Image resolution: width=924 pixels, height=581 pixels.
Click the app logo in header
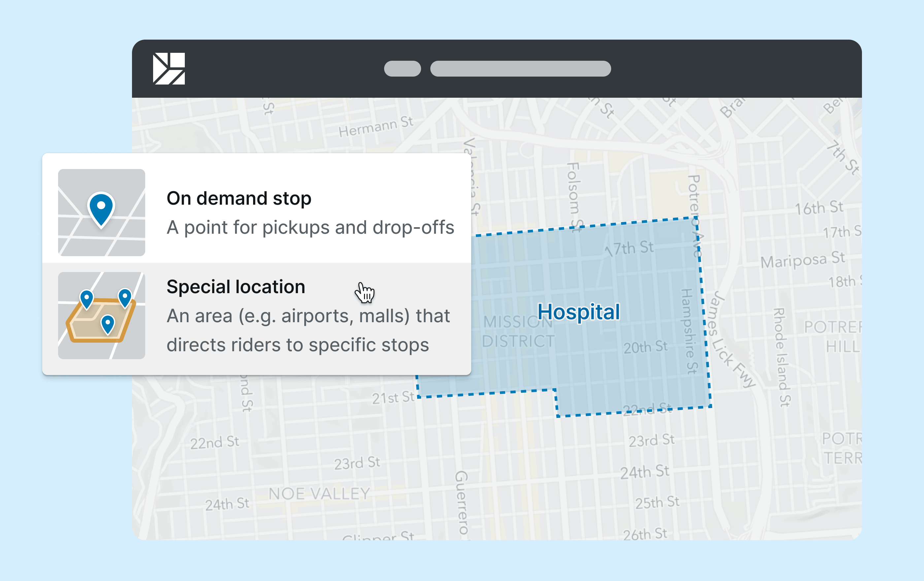tap(169, 69)
